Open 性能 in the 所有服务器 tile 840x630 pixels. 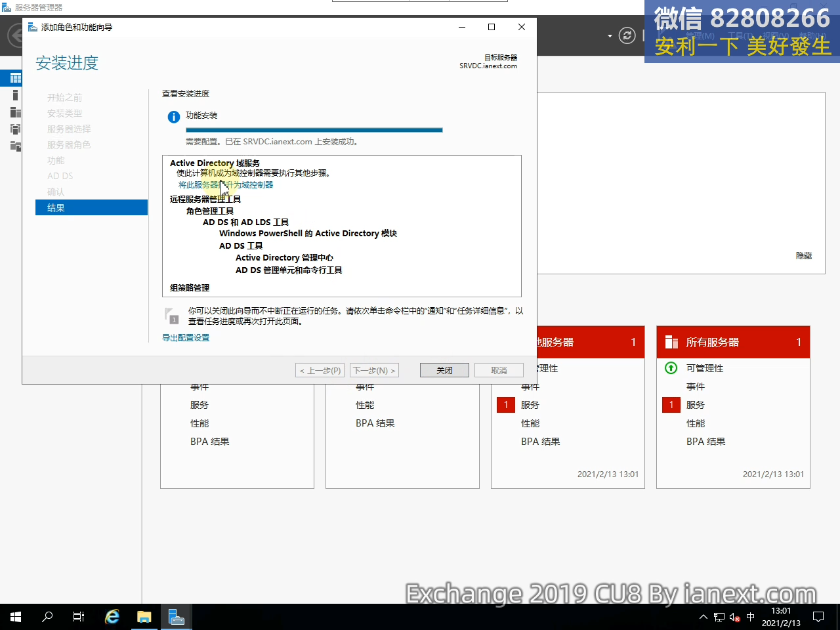point(695,423)
